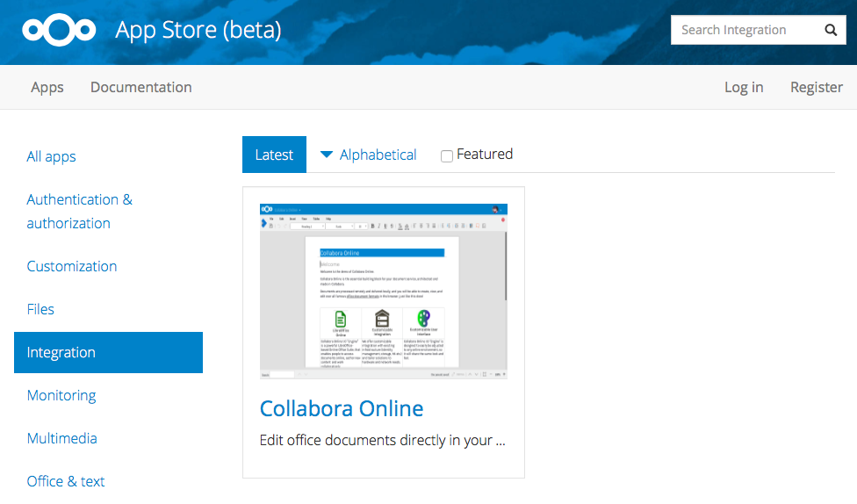Click the 'Edit office documents directly' description

point(383,441)
